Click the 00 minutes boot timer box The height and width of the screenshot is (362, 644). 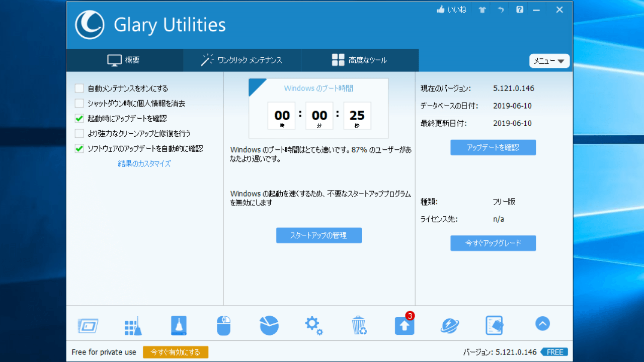[319, 116]
